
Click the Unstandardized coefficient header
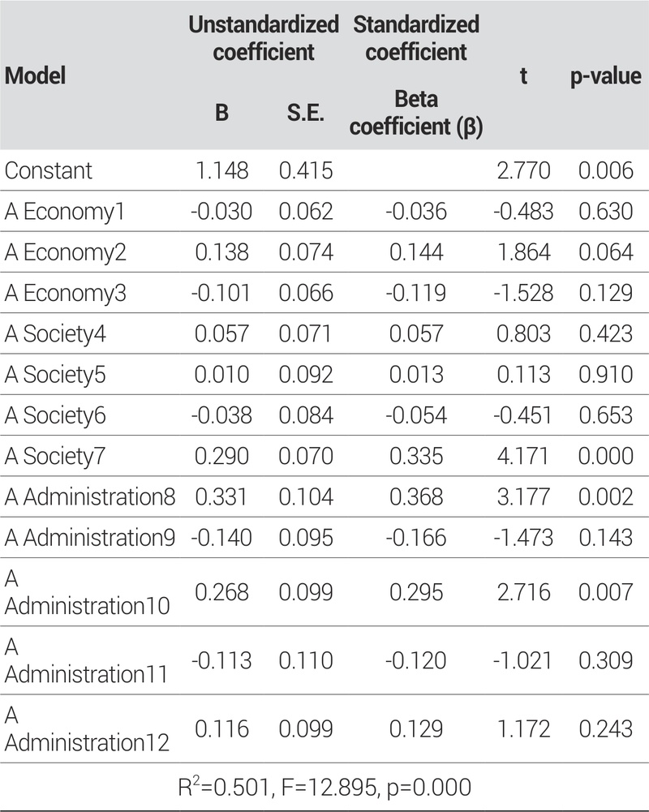(x=263, y=38)
